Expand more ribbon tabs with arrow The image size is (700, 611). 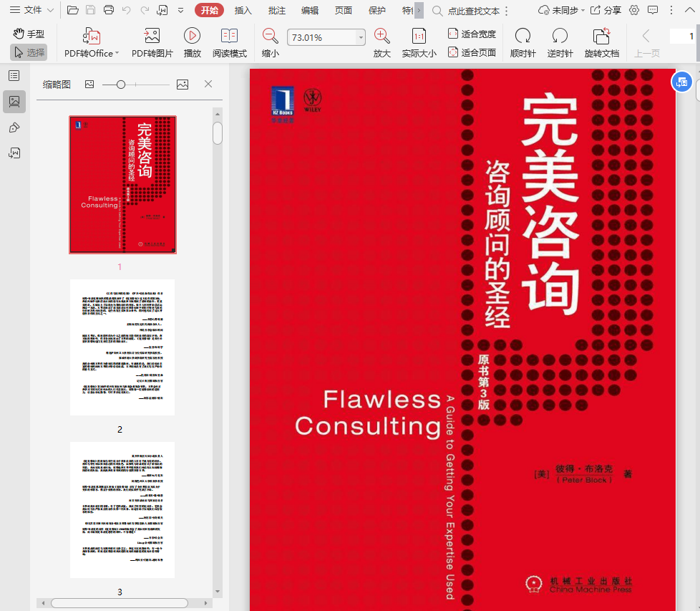click(419, 10)
